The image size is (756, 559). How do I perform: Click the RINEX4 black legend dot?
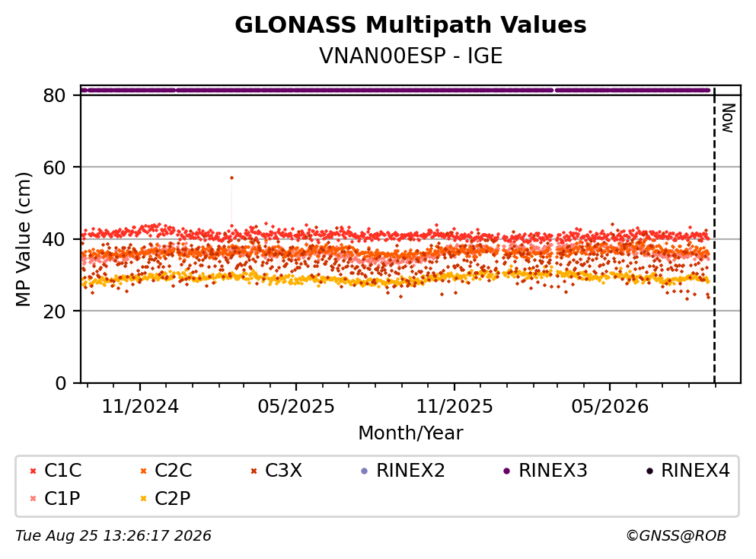coord(649,471)
